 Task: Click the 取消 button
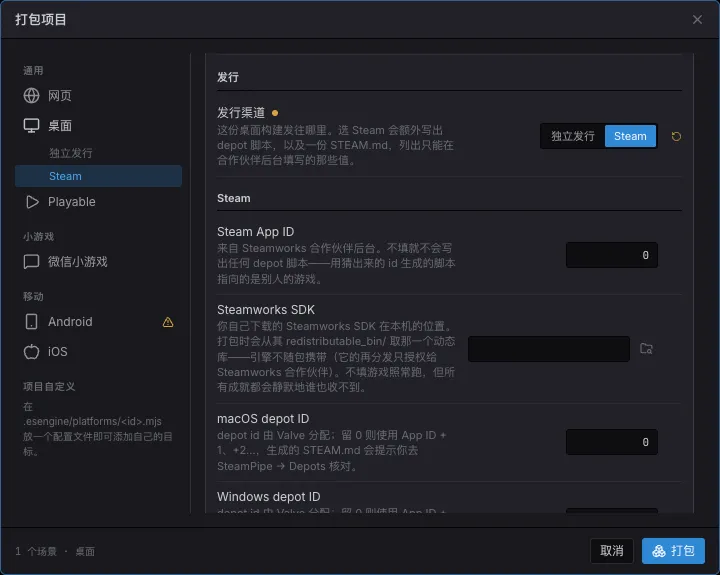tap(612, 551)
